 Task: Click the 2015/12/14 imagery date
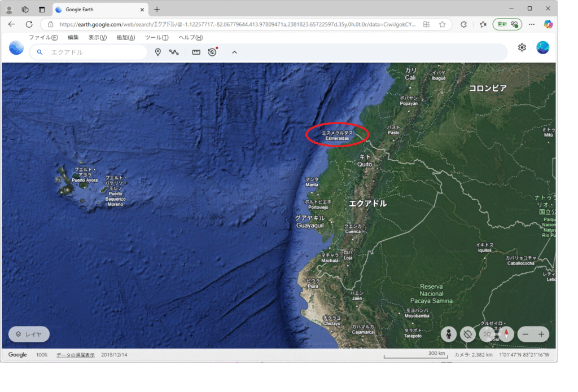[114, 355]
